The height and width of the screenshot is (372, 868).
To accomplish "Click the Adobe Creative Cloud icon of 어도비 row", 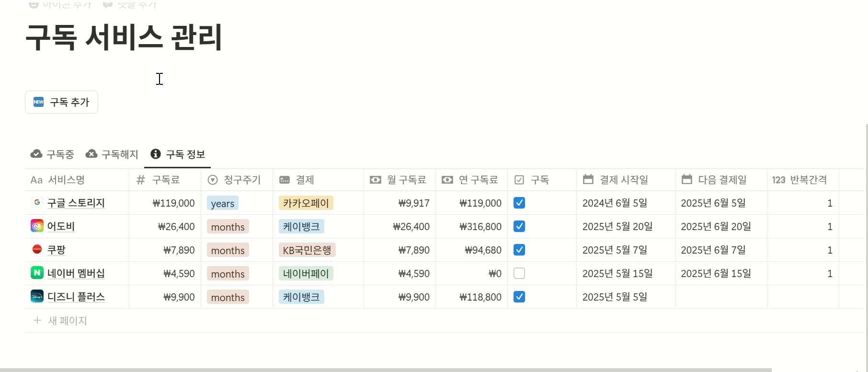I will [37, 226].
